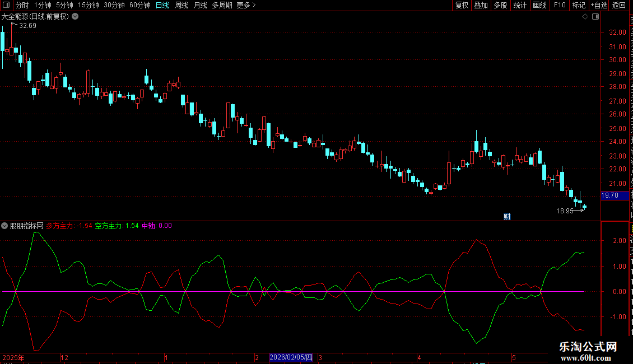Add stock with +自选 button

pyautogui.click(x=599, y=5)
